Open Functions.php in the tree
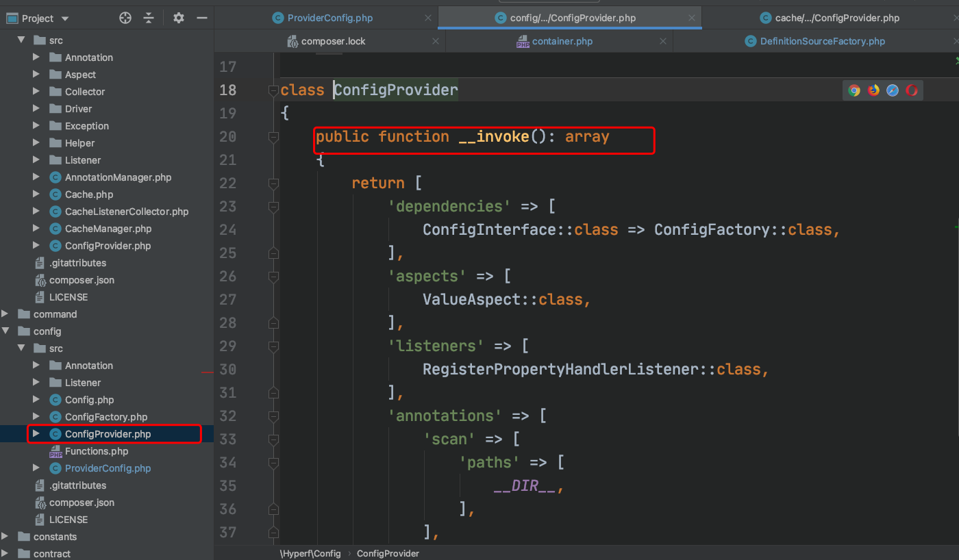Screen dimensions: 959x560 [97, 451]
